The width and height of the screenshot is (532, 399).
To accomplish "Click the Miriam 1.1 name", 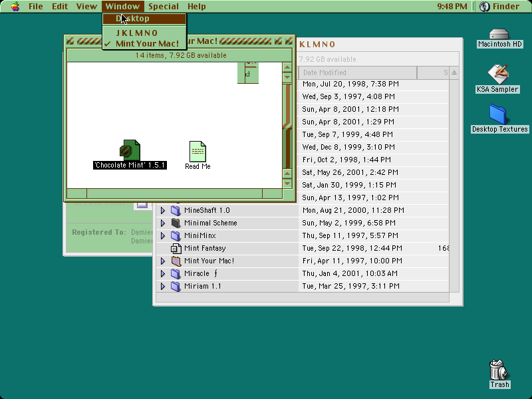I will coord(203,286).
